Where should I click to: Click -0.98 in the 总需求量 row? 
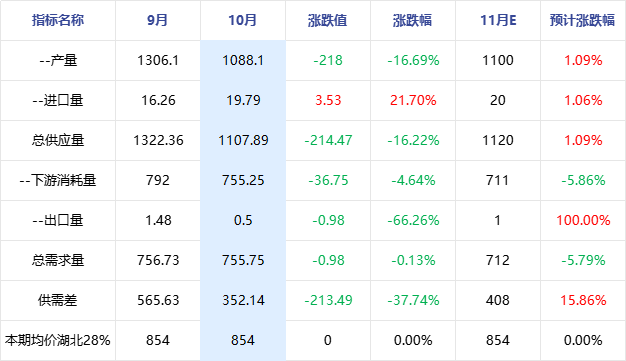coord(328,260)
